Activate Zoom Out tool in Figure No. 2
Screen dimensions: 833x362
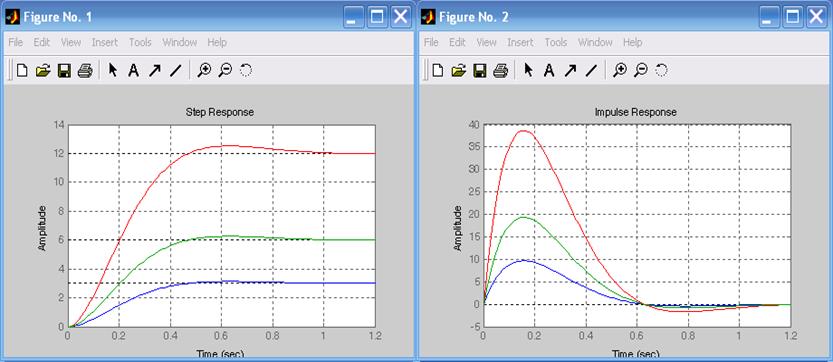[641, 70]
